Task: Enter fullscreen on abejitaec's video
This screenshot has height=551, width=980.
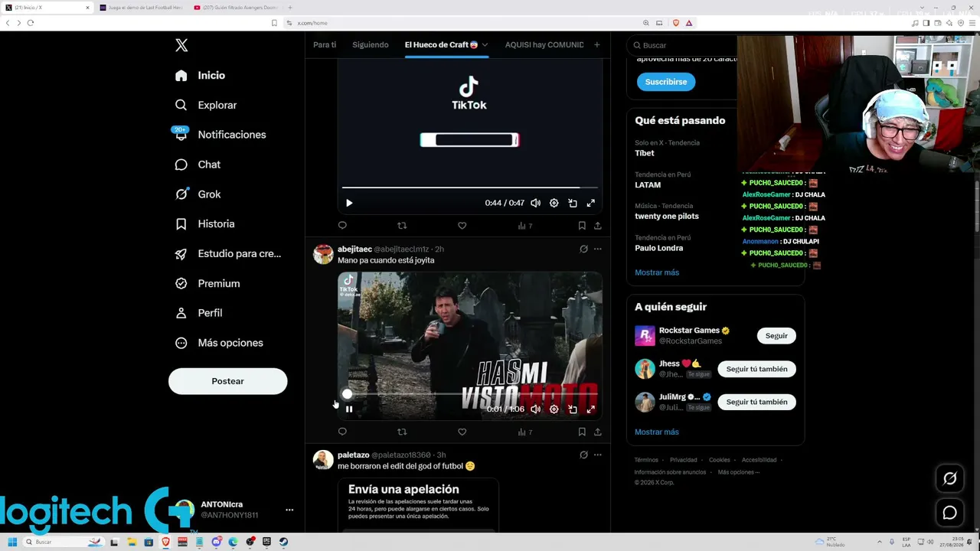Action: [x=591, y=409]
